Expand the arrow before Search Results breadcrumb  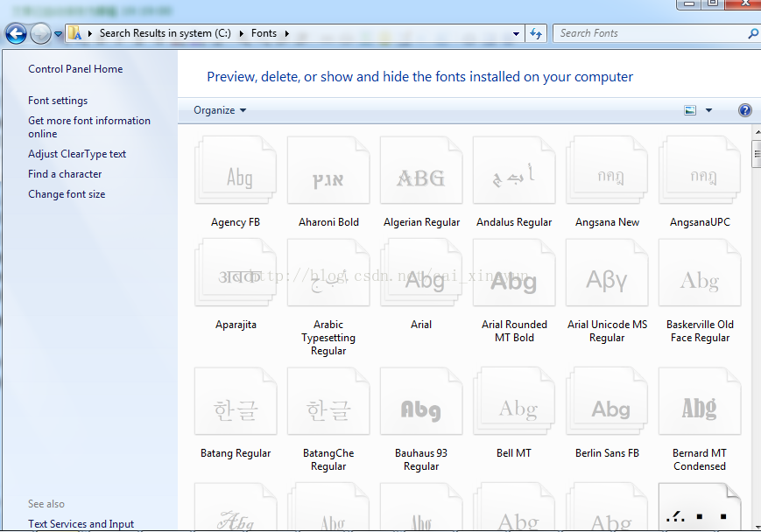click(90, 33)
